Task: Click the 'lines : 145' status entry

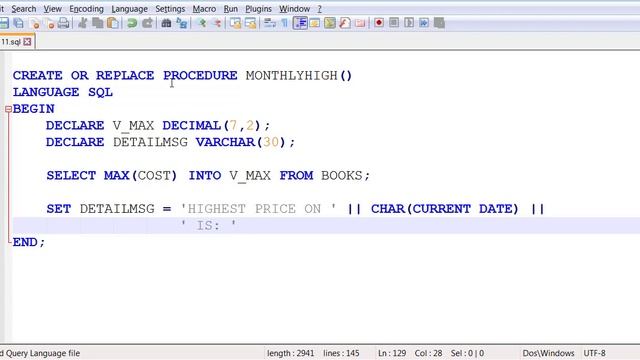Action: coord(341,353)
